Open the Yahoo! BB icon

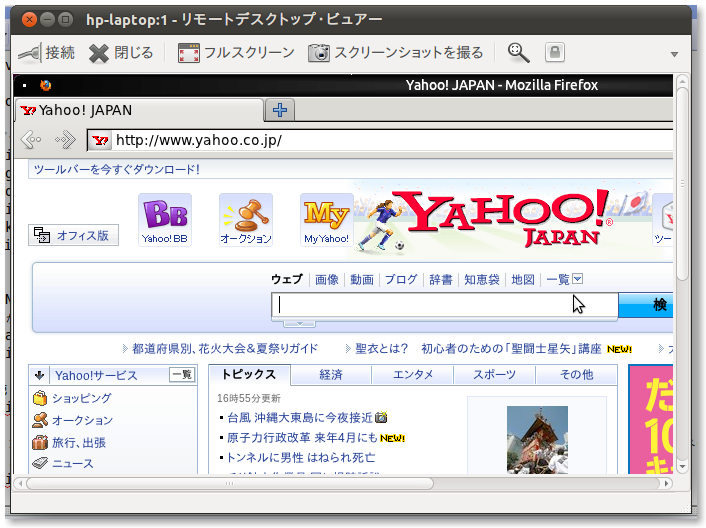coord(165,220)
